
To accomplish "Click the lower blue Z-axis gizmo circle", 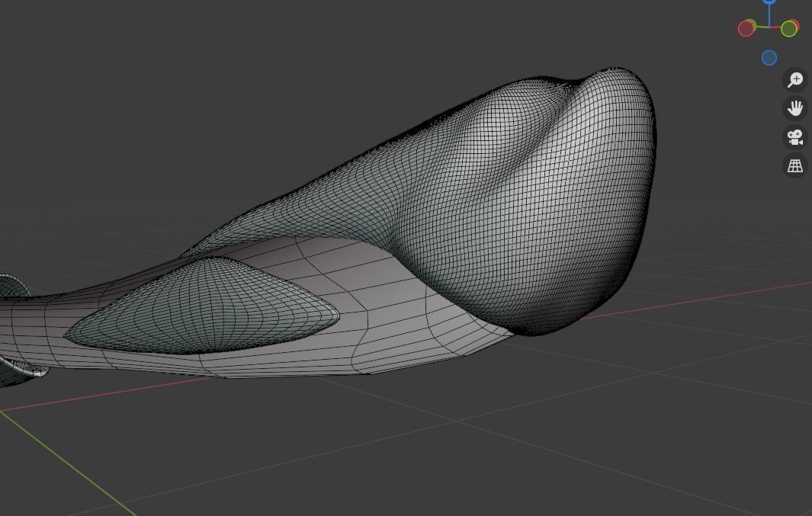I will [769, 58].
